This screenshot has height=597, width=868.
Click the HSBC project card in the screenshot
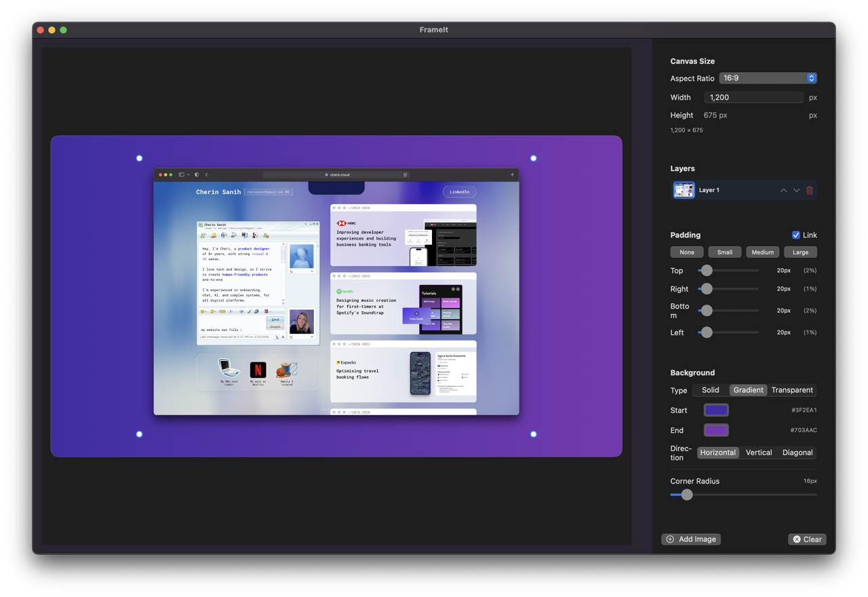(x=403, y=235)
